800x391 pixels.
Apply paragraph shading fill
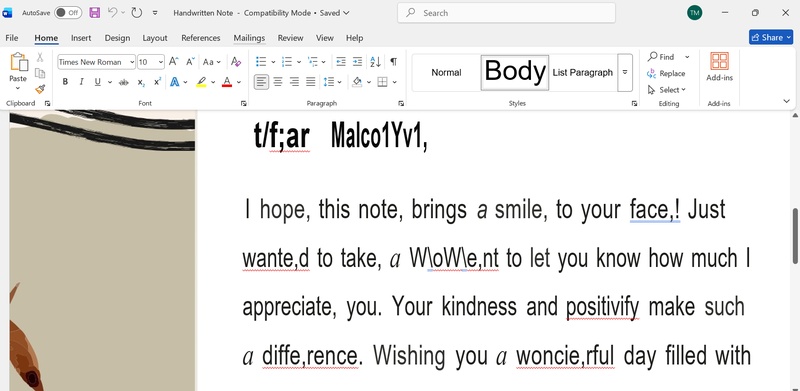(357, 82)
